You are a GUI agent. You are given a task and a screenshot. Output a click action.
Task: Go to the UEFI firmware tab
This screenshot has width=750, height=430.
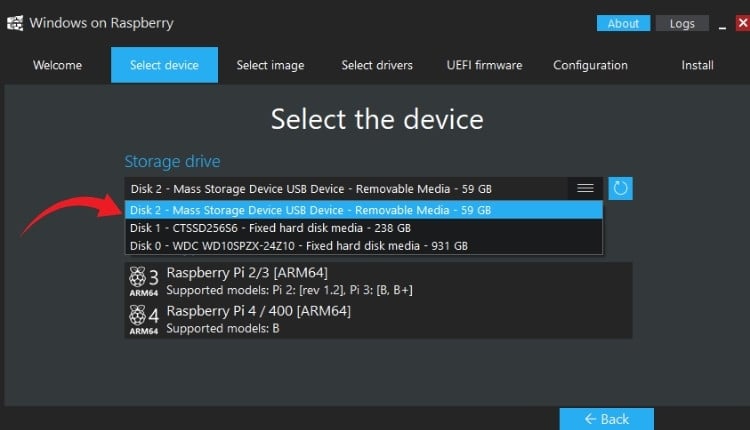[x=484, y=65]
